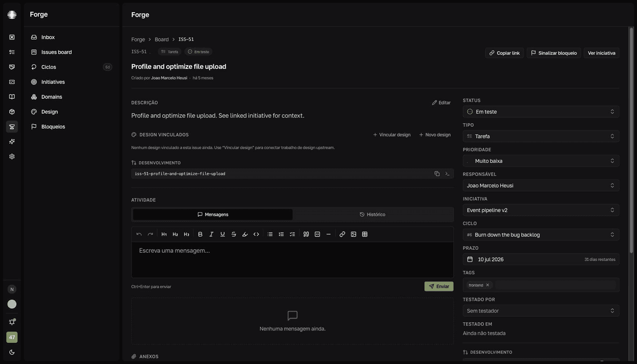637x364 pixels.
Task: Open the cube icon in left rail
Action: (x=12, y=111)
